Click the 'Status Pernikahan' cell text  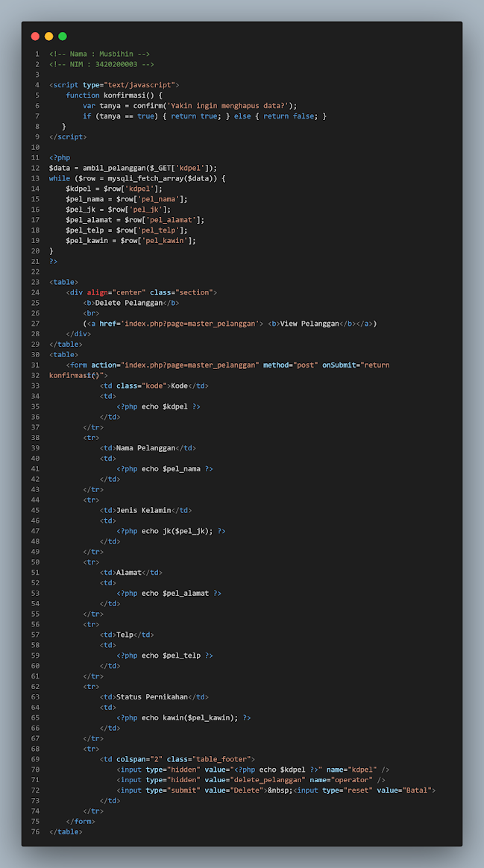coord(152,697)
